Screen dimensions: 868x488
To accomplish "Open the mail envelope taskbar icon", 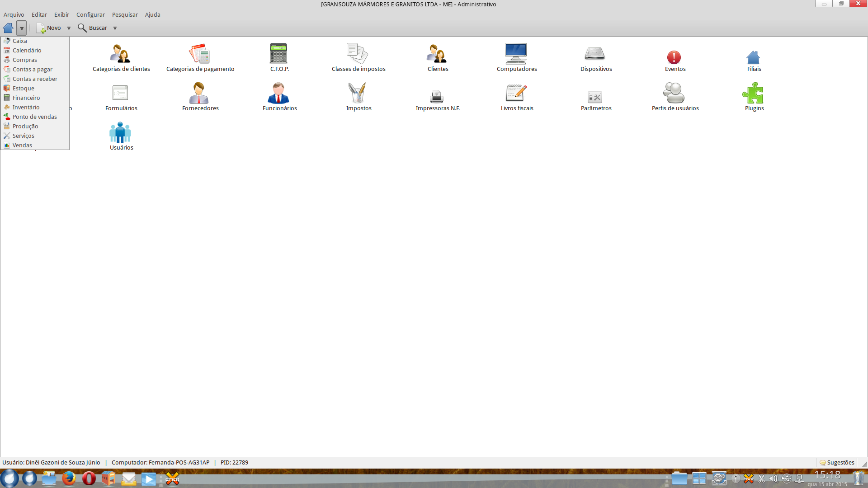I will [x=128, y=478].
